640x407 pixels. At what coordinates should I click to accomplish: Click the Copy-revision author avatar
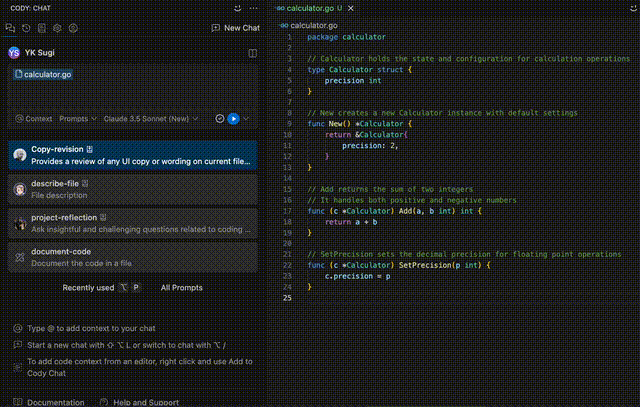(20, 155)
